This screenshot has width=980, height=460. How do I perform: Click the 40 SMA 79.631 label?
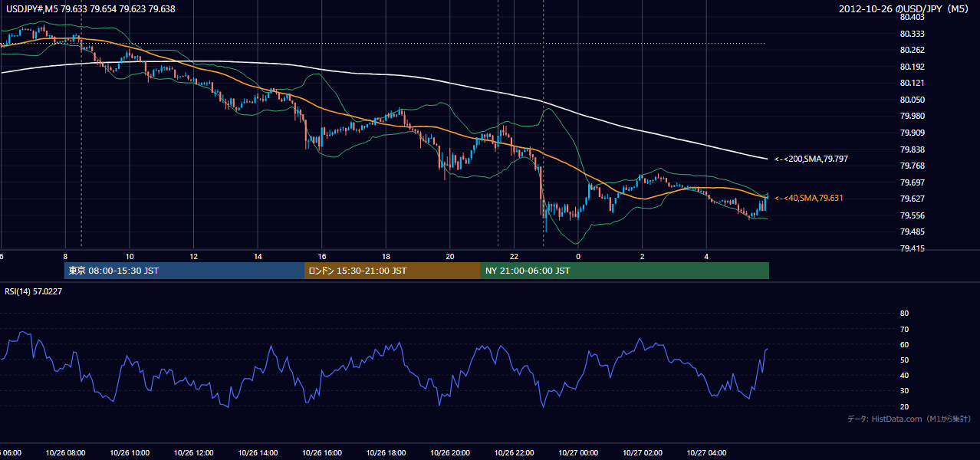click(808, 198)
